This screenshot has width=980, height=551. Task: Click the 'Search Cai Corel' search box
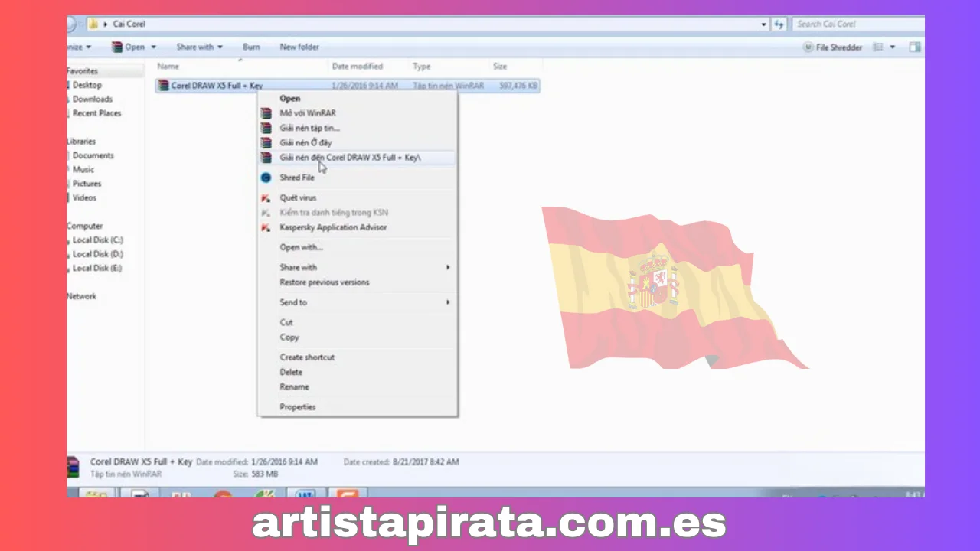coord(857,24)
